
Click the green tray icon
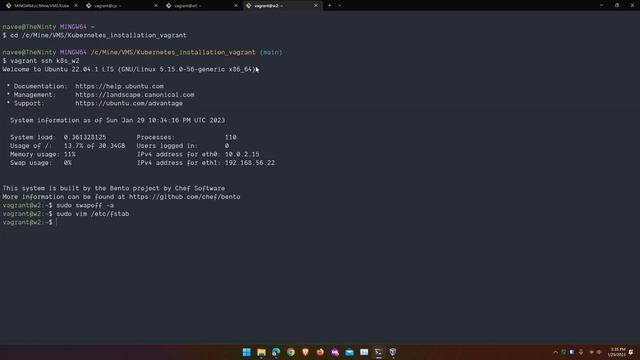(x=564, y=352)
